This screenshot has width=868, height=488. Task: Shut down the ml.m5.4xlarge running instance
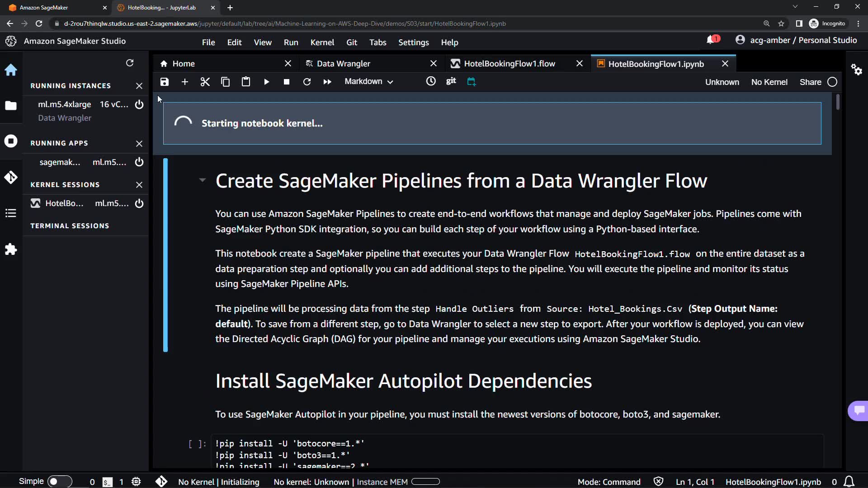pyautogui.click(x=139, y=104)
